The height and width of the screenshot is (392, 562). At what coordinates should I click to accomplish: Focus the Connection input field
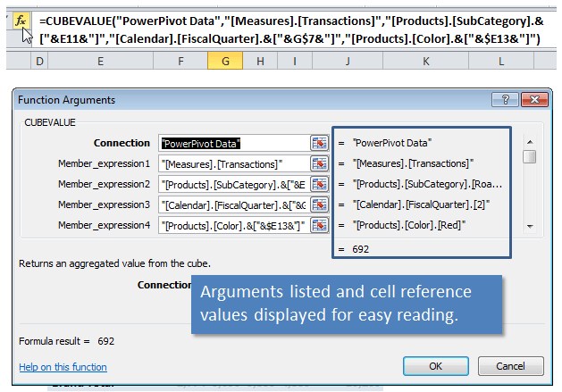(232, 143)
